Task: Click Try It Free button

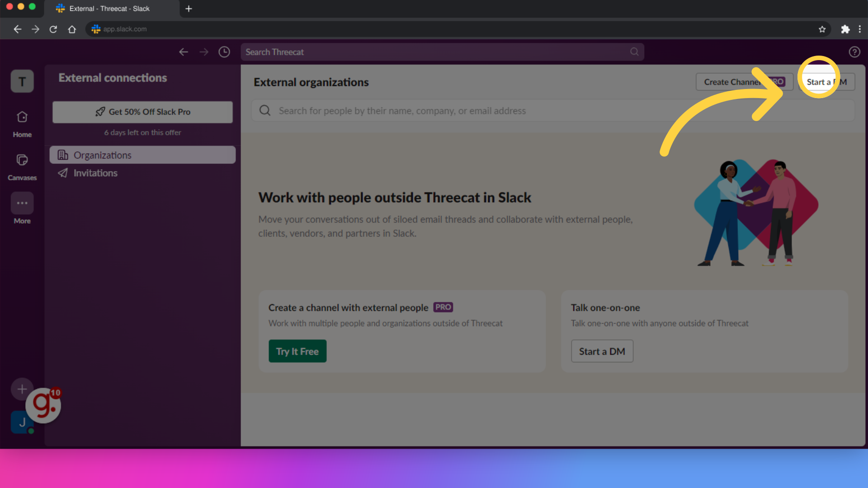Action: pyautogui.click(x=297, y=351)
